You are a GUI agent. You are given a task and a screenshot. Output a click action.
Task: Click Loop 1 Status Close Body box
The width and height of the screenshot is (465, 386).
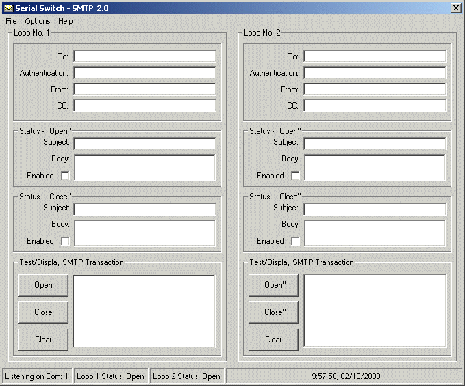point(145,233)
